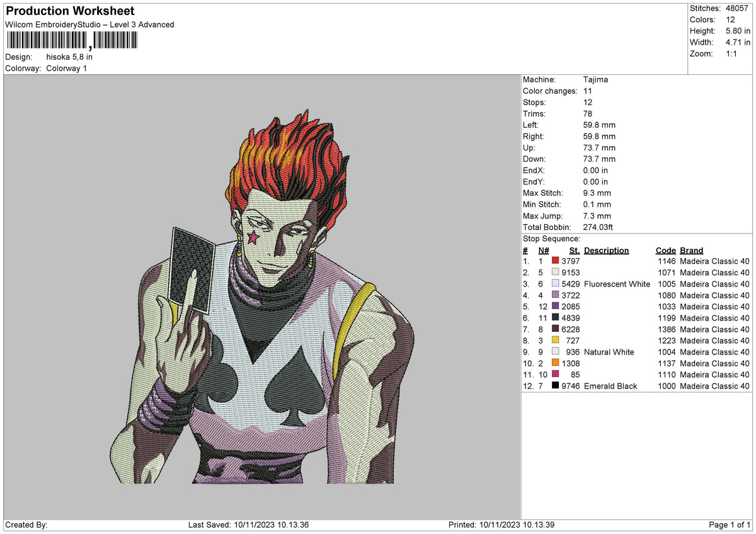Pick the dark gray swatch for code 1199
The image size is (756, 534).
click(x=556, y=317)
